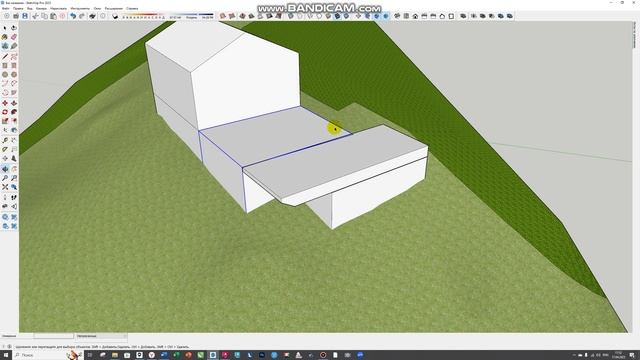Toggle X-ray face style
640x360 pixels.
[x=291, y=16]
